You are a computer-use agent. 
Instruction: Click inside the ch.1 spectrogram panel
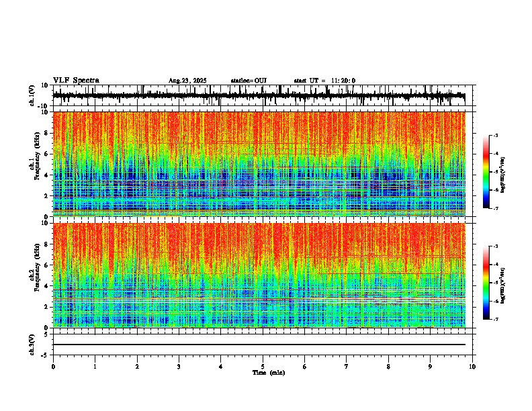259,164
